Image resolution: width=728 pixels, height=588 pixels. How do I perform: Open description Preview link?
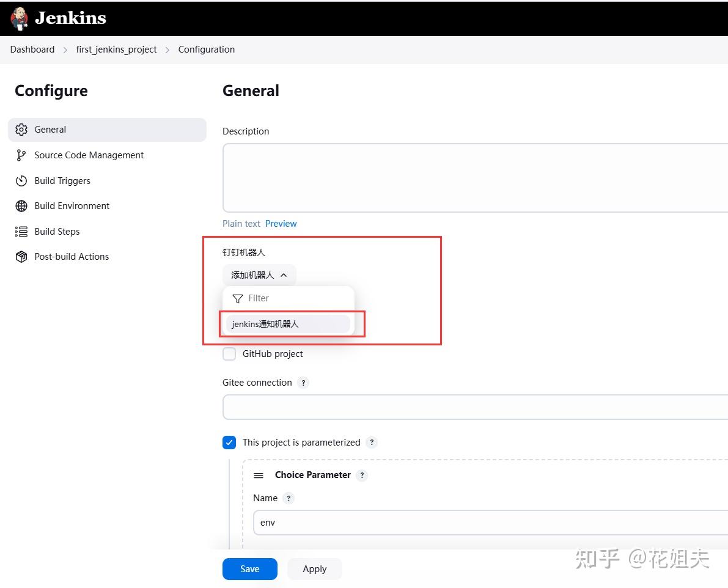click(281, 224)
